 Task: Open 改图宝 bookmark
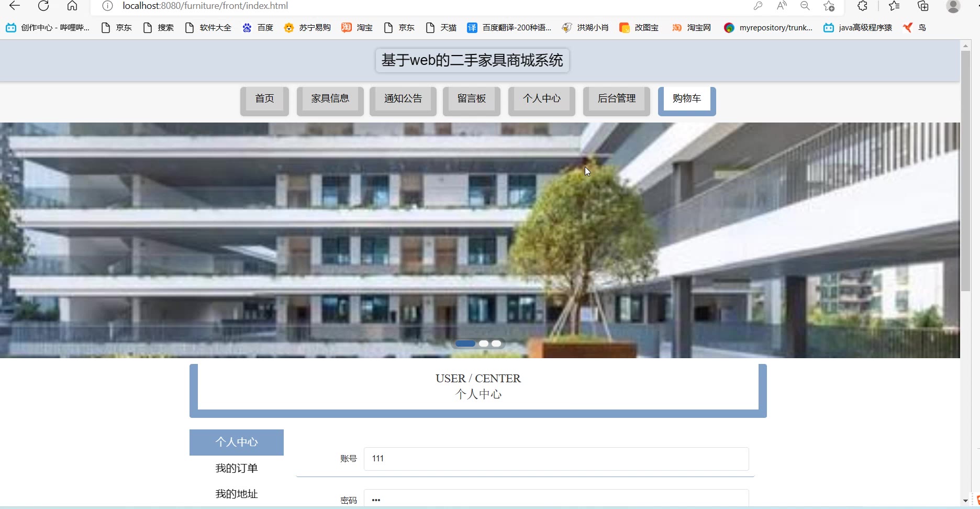[x=639, y=28]
